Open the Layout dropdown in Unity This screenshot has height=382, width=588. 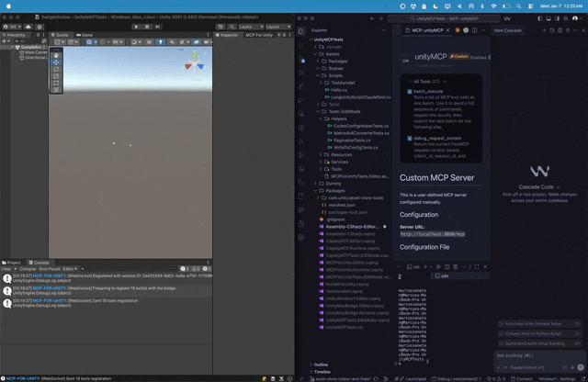[x=274, y=27]
